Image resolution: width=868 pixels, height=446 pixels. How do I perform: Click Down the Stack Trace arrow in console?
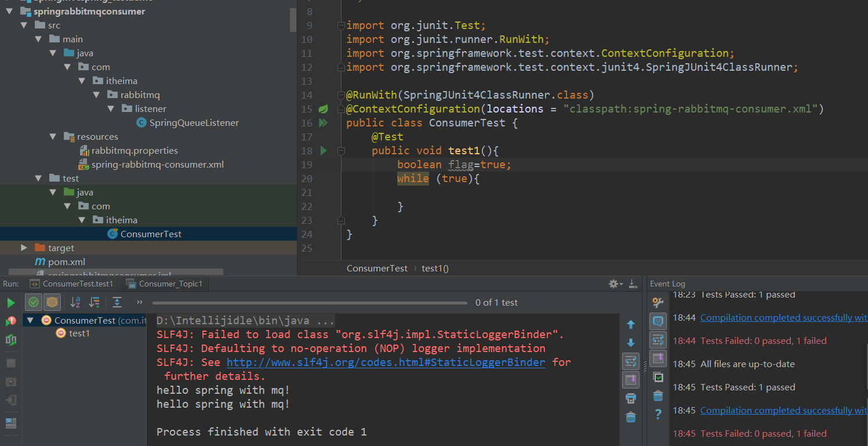[631, 343]
